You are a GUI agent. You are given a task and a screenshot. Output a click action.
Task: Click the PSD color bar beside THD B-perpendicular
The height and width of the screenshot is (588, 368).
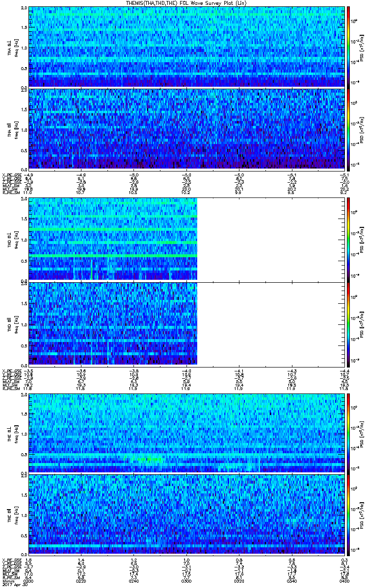point(348,240)
